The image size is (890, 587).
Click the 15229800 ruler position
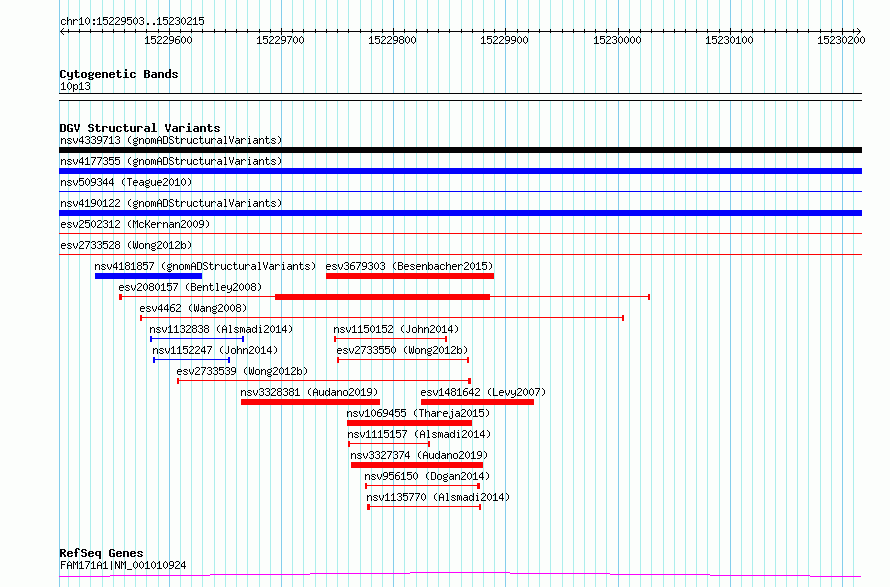click(392, 40)
